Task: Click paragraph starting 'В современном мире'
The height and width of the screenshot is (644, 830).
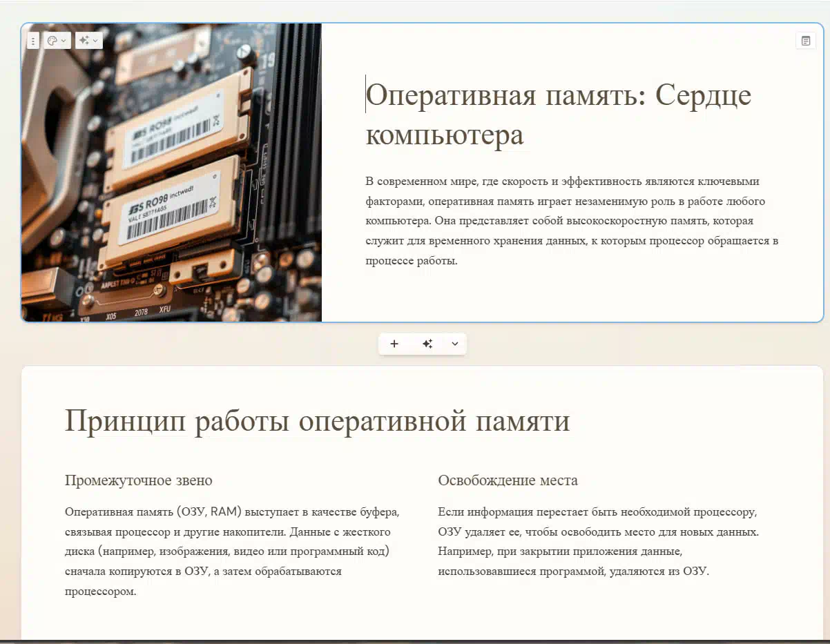Action: 572,221
